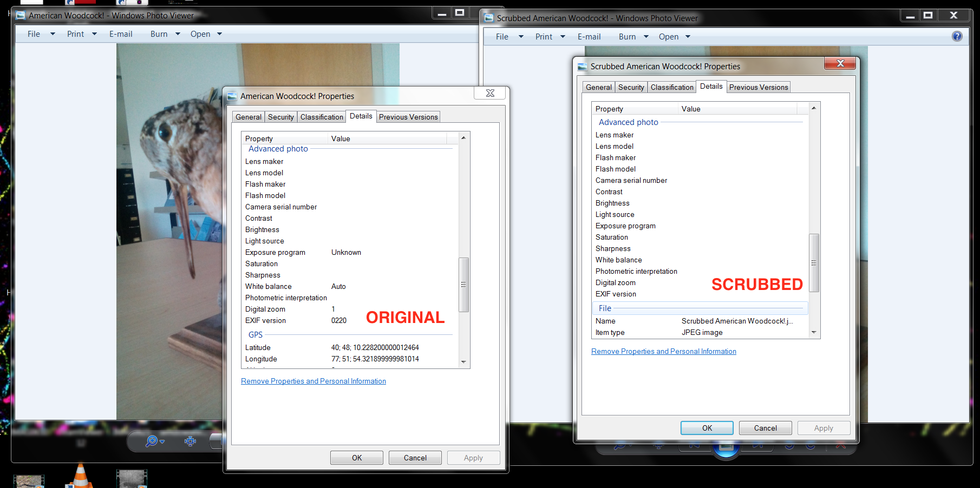Click Property column header in original dialog

[285, 139]
